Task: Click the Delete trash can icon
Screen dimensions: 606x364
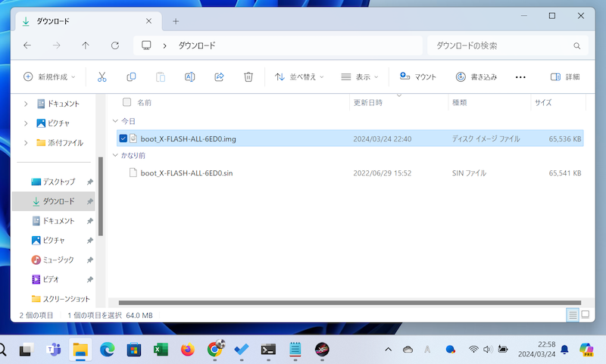Action: (x=248, y=76)
